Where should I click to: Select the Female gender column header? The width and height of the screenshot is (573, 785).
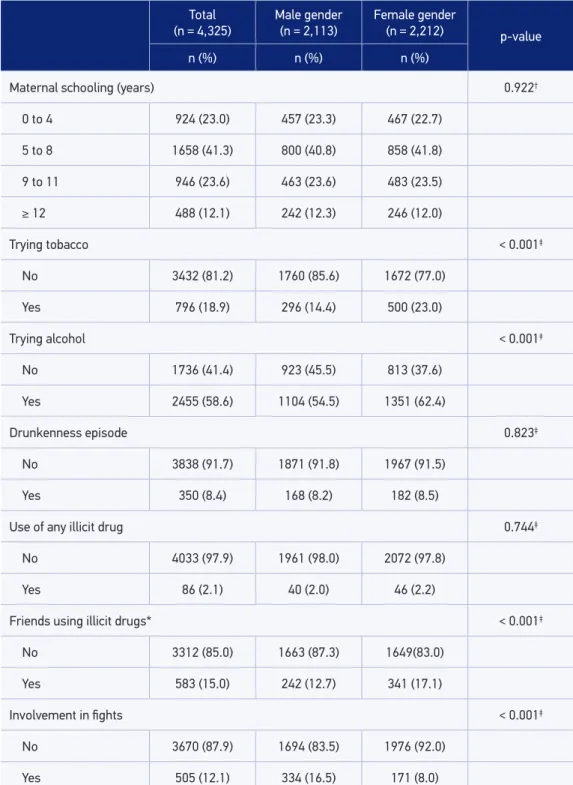tap(414, 23)
